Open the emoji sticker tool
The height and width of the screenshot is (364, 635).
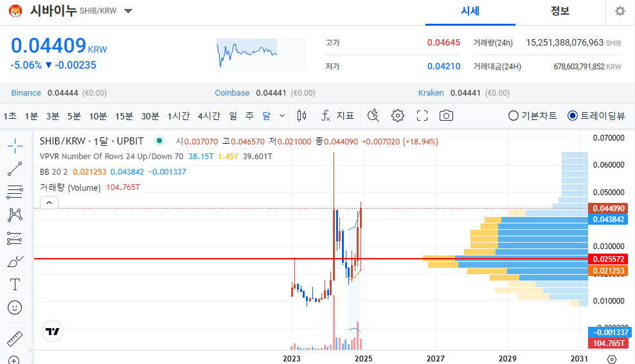click(15, 308)
